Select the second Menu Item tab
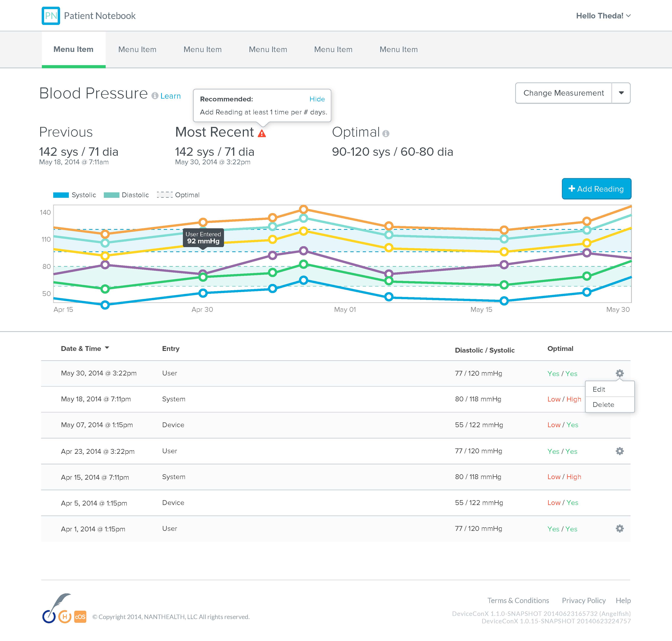 point(137,49)
